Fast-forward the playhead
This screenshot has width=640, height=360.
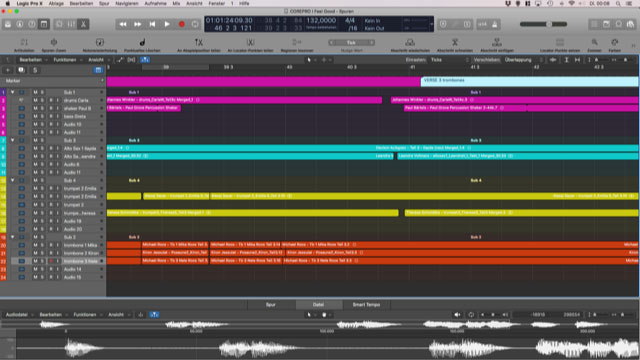pyautogui.click(x=138, y=24)
